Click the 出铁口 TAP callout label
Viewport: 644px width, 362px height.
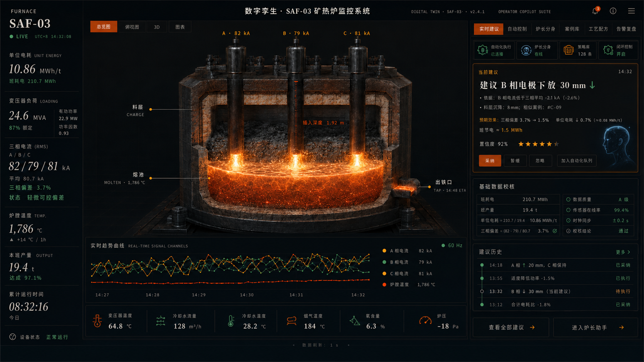tap(449, 186)
